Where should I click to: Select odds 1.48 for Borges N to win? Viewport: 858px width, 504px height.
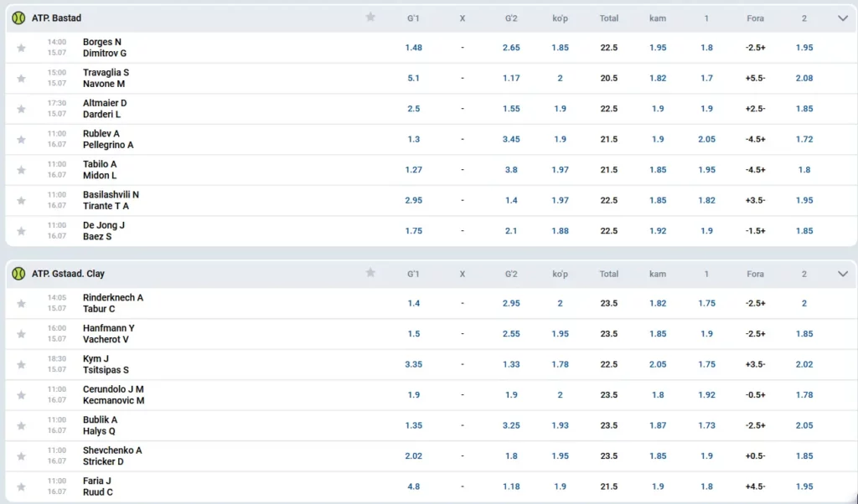[x=413, y=48]
